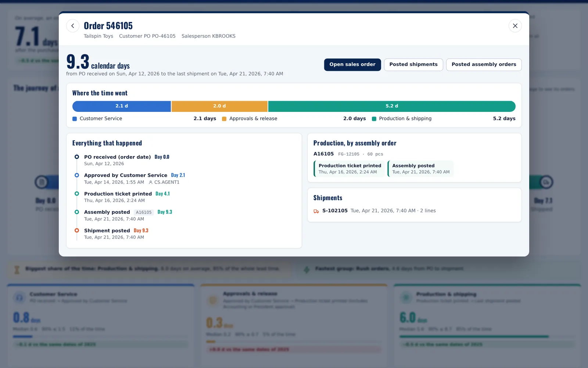
Task: Click the hourglass icon in the background insight banner
Action: 17,269
